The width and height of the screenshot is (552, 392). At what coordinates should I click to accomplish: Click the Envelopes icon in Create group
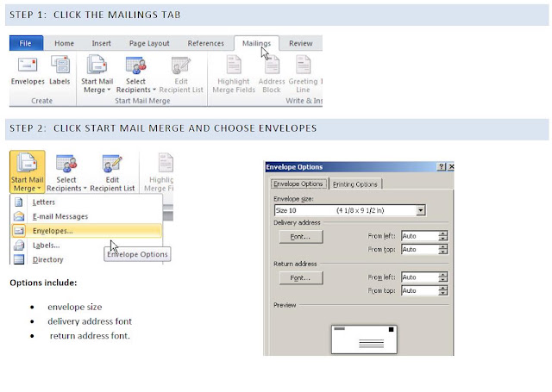[x=28, y=65]
